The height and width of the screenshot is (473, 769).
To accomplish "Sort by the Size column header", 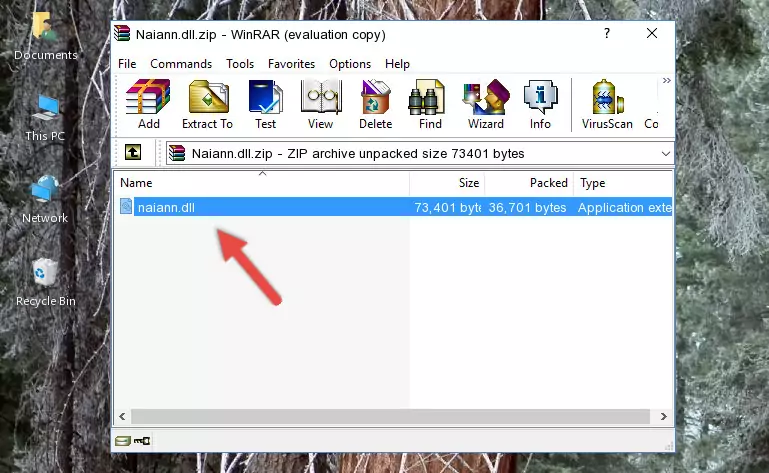I will [x=447, y=183].
